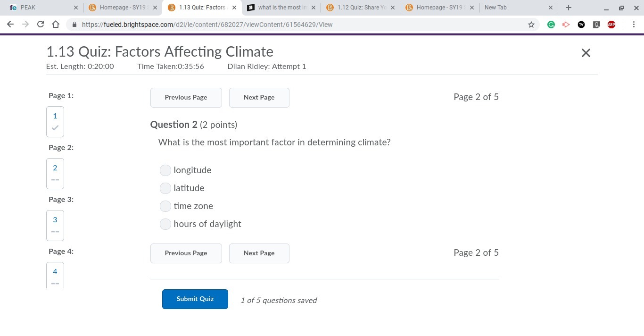Select the "time zone" radio button

pyautogui.click(x=165, y=206)
